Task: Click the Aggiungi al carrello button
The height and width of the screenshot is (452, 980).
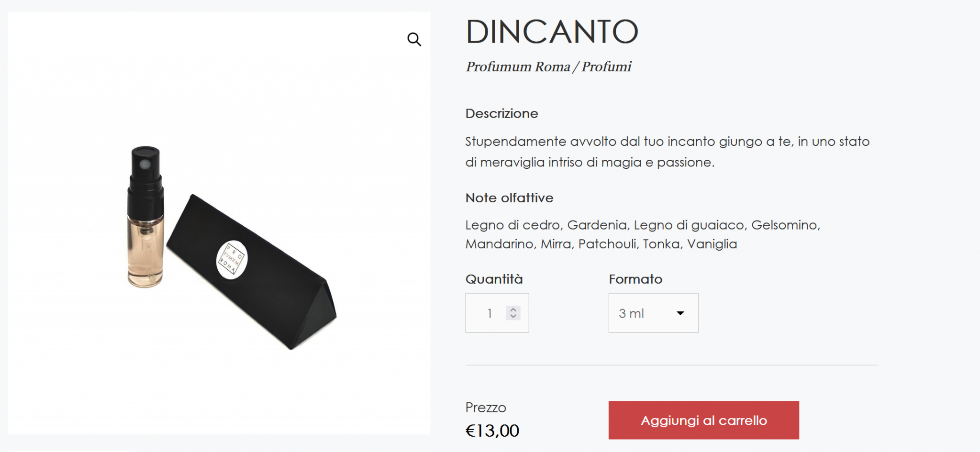Action: (x=703, y=420)
